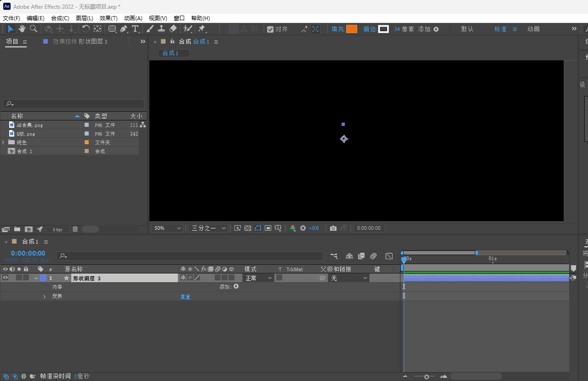Open the 文件(F) menu
Image resolution: width=588 pixels, height=381 pixels.
(11, 18)
